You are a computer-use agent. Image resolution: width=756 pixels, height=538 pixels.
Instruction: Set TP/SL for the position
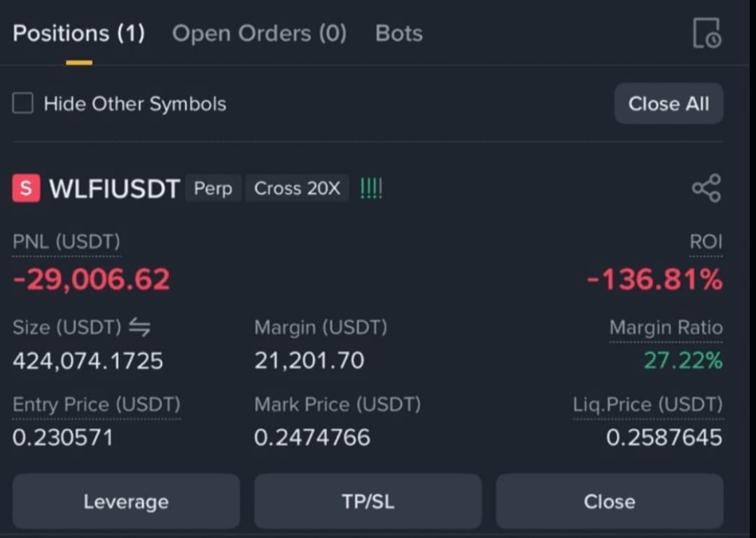368,502
